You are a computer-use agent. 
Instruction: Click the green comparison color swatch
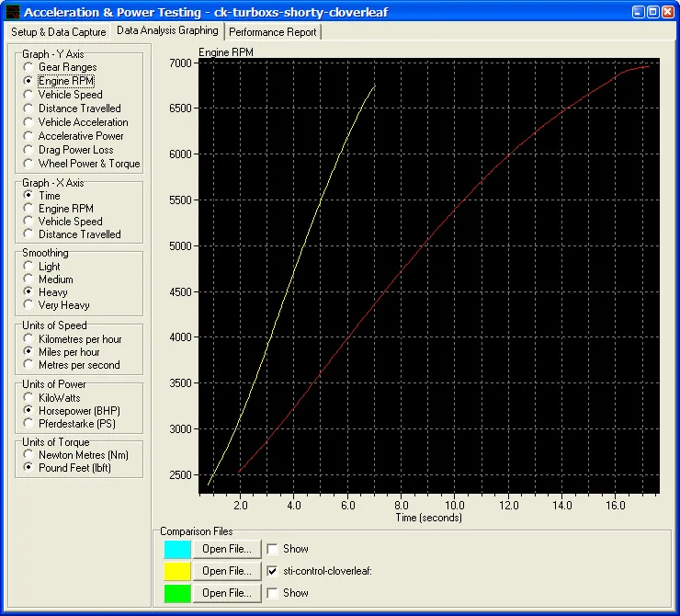coord(176,593)
